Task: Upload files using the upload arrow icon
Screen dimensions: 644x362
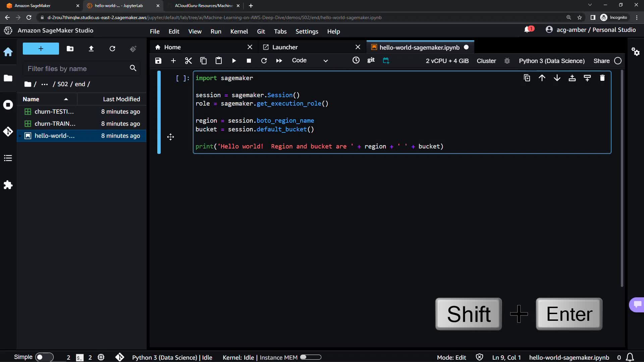Action: pyautogui.click(x=91, y=49)
